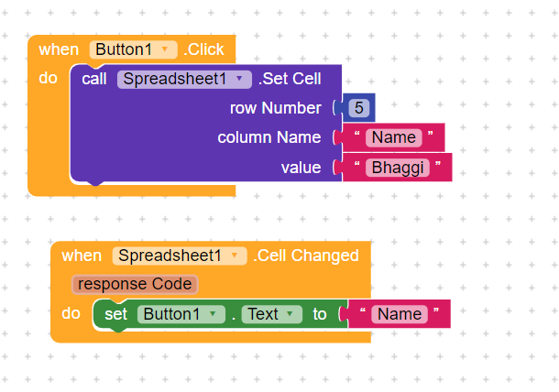The height and width of the screenshot is (392, 559).
Task: Select the number 5 row value
Action: 358,108
